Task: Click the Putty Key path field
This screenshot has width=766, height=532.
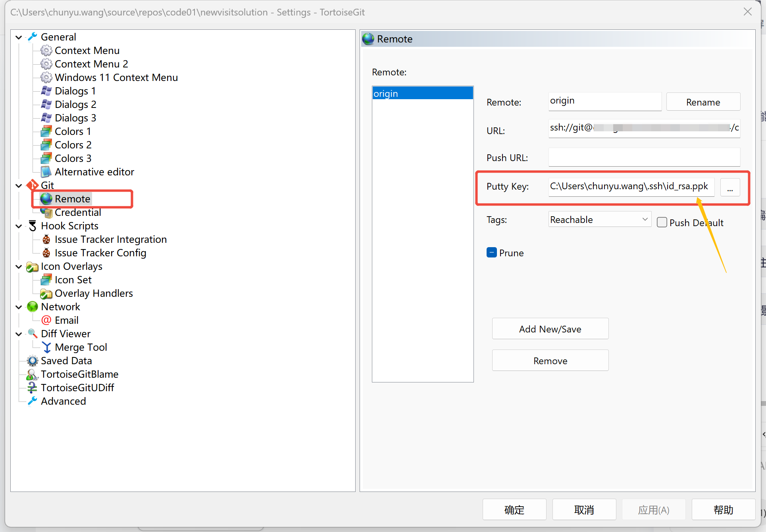Action: pos(631,186)
